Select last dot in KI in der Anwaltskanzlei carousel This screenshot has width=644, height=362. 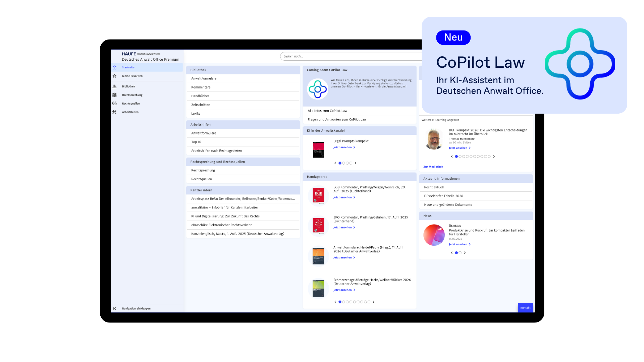click(x=351, y=163)
